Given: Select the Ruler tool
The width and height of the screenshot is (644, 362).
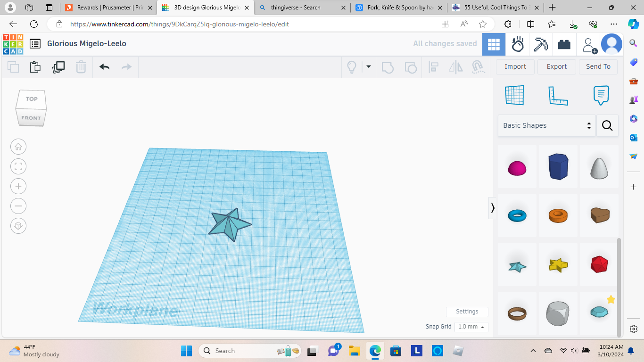Looking at the screenshot, I should click(558, 95).
